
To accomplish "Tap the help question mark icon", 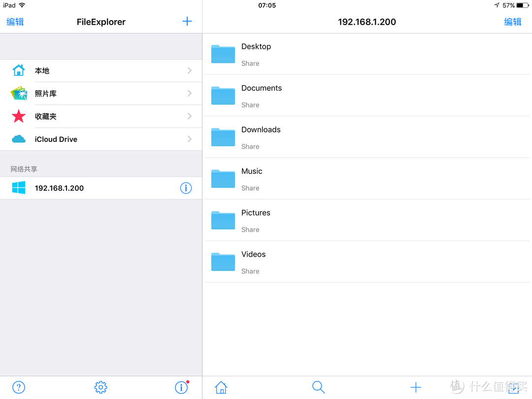I will (x=18, y=387).
